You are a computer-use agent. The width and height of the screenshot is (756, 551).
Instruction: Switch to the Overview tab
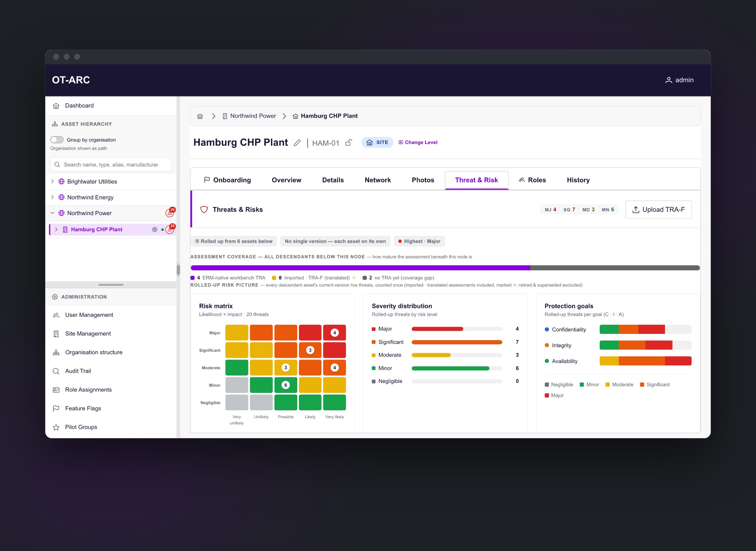pos(286,180)
